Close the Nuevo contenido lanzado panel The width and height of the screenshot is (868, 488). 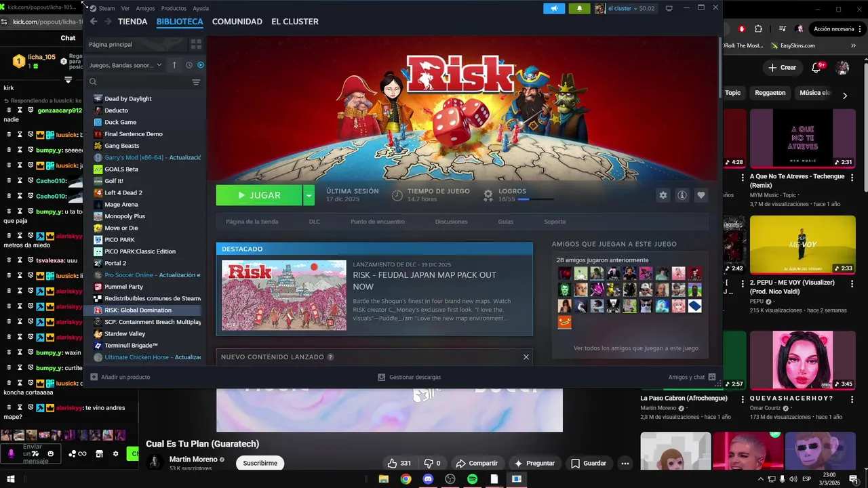pyautogui.click(x=526, y=357)
